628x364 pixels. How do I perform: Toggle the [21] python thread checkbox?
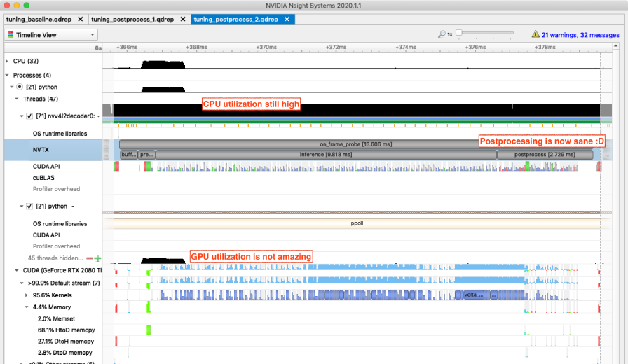point(29,206)
